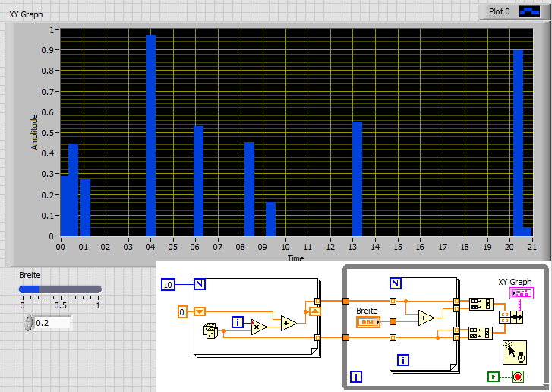The height and width of the screenshot is (392, 552).
Task: Click the y-axis tick label 0.5
Action: coord(48,133)
